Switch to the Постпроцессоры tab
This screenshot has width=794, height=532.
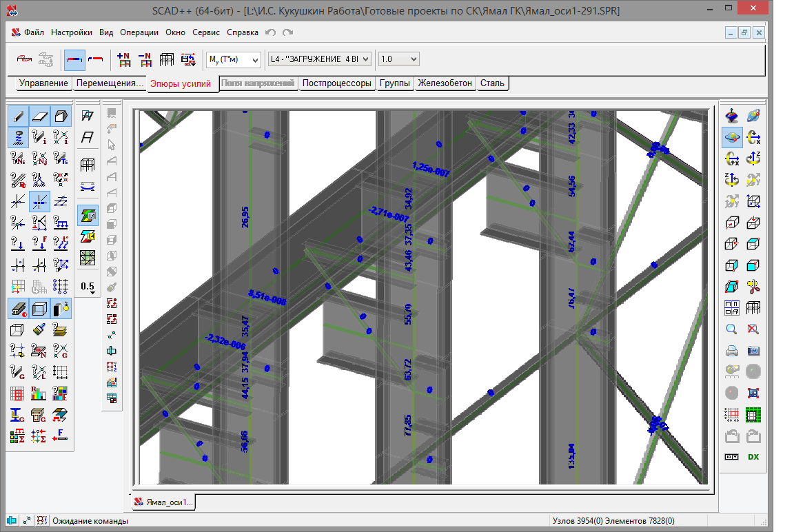pos(336,83)
